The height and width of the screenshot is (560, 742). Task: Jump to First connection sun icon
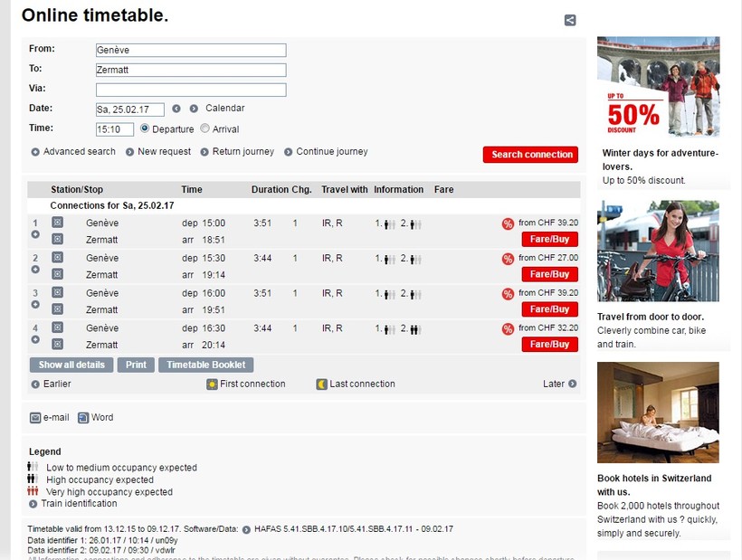click(x=212, y=384)
